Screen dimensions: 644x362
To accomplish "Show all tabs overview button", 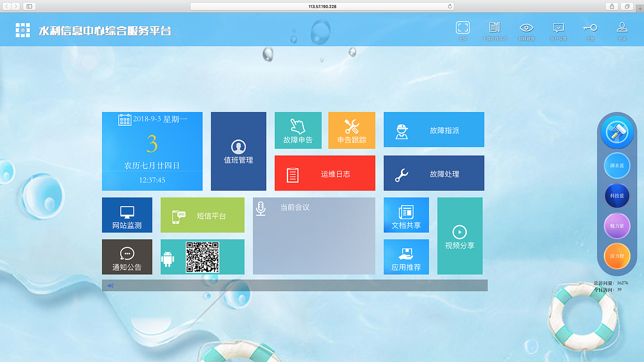I will pyautogui.click(x=627, y=6).
